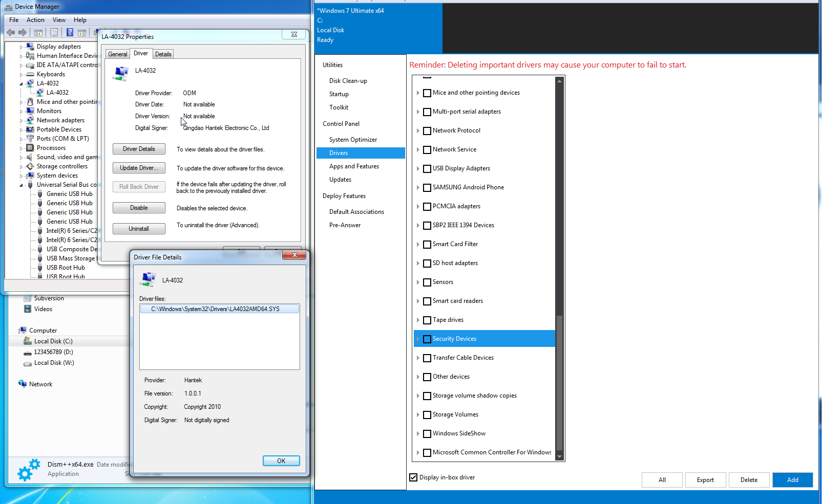Open the View menu in Device Manager

(x=59, y=20)
